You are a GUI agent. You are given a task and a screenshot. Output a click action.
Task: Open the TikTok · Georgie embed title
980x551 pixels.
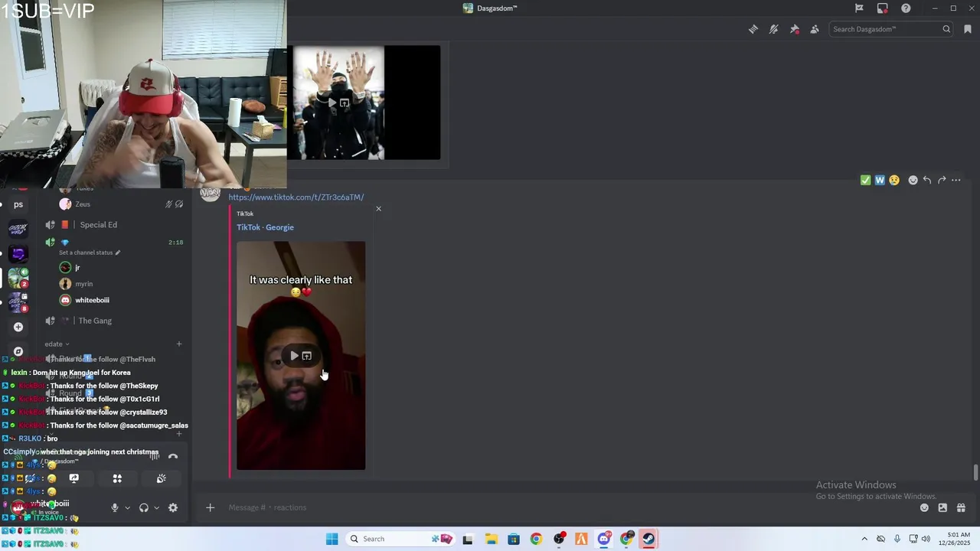[265, 227]
